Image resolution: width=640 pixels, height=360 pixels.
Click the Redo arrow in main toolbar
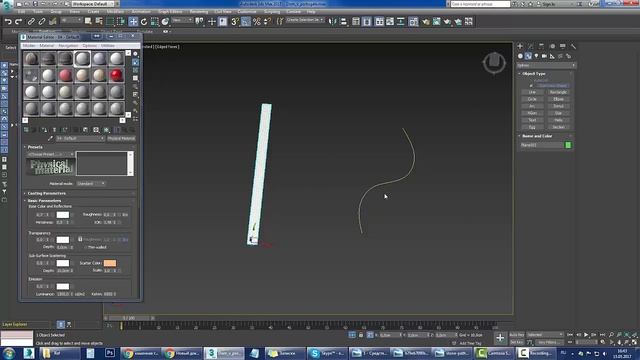[x=18, y=22]
